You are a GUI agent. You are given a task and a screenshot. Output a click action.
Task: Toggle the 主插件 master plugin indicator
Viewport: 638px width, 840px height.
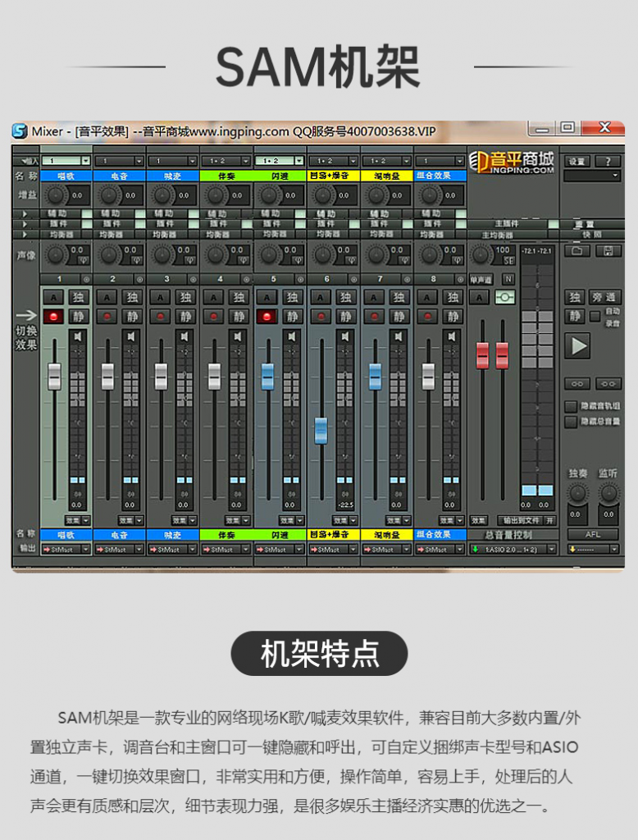tap(554, 225)
